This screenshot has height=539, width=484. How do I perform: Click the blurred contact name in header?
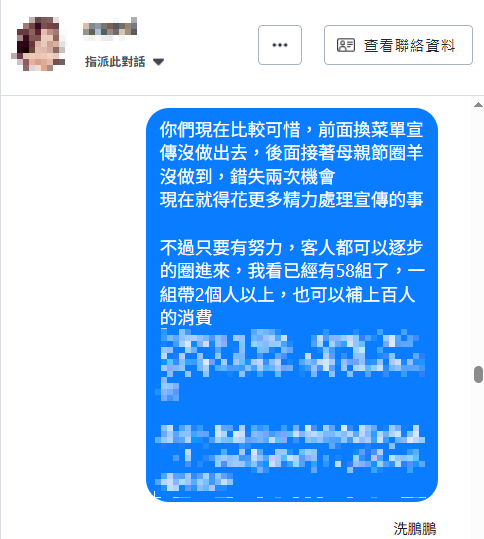(110, 29)
